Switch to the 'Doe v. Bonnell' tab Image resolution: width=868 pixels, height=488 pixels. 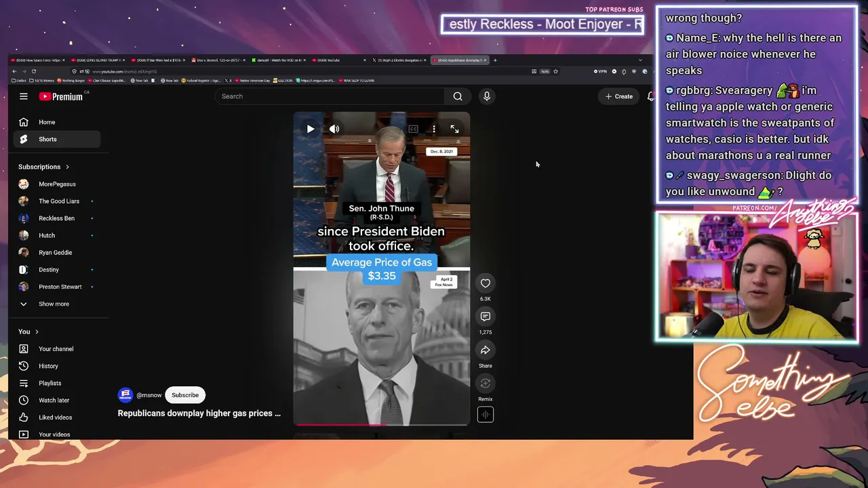click(x=218, y=60)
